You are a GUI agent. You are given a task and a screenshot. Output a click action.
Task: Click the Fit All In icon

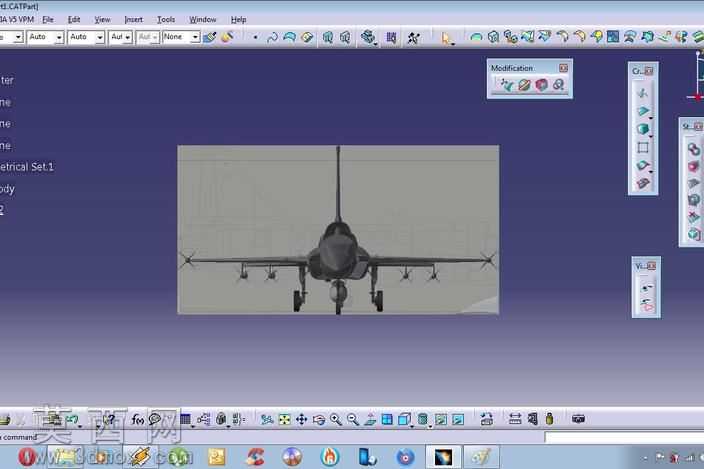pyautogui.click(x=284, y=419)
